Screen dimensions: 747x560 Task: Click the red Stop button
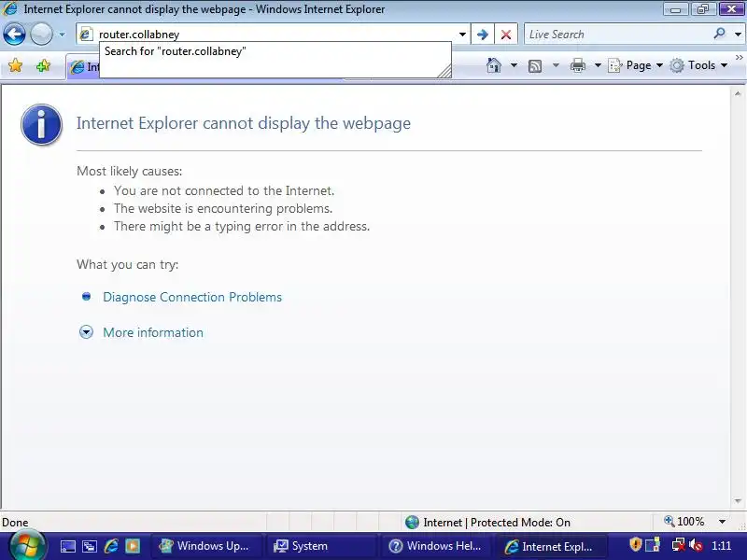[506, 35]
